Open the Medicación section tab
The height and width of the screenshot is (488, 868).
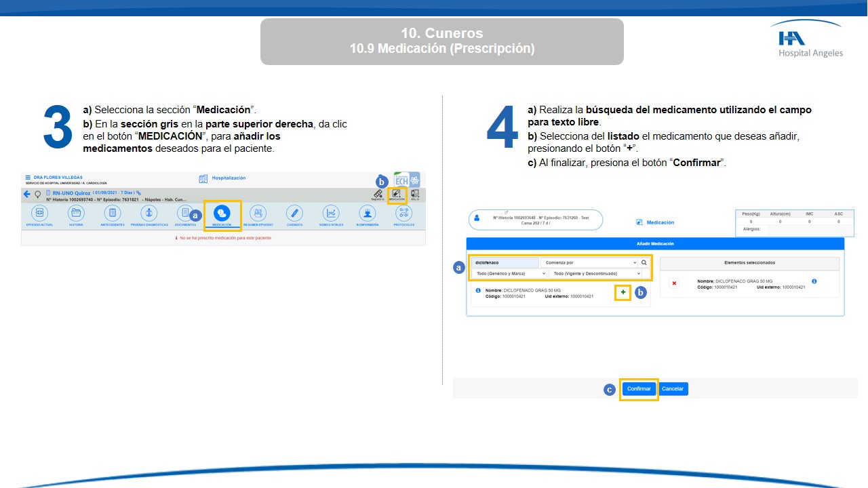coord(222,213)
